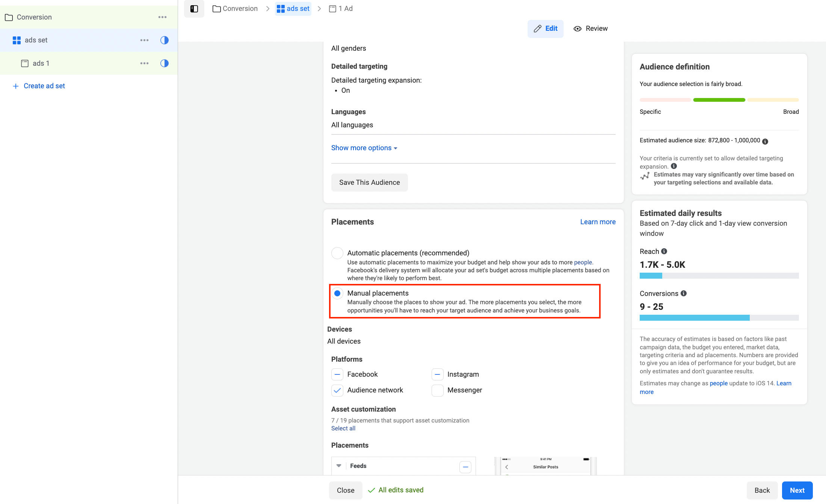Click the Conversions info icon
Viewport: 826px width, 504px height.
tap(684, 293)
